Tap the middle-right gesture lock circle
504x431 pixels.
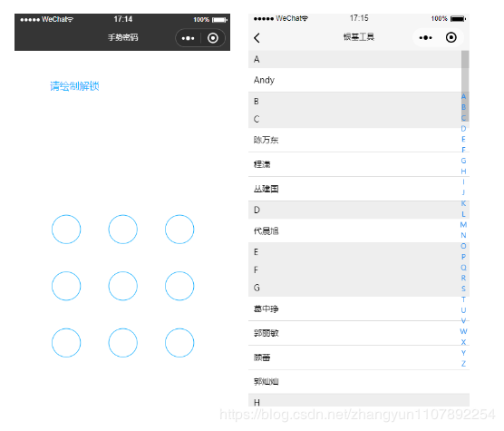pos(179,286)
